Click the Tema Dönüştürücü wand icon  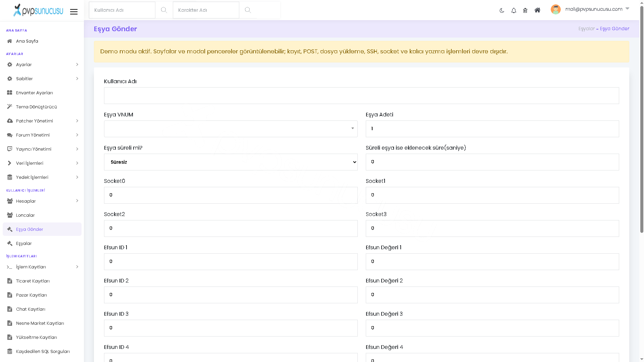click(x=10, y=107)
